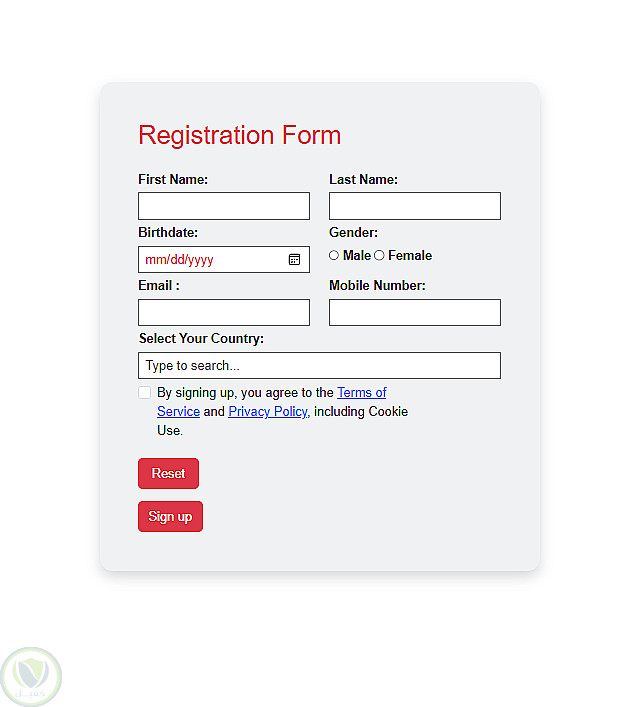Image resolution: width=625 pixels, height=707 pixels.
Task: Open the Birthdate calendar picker icon
Action: [294, 259]
